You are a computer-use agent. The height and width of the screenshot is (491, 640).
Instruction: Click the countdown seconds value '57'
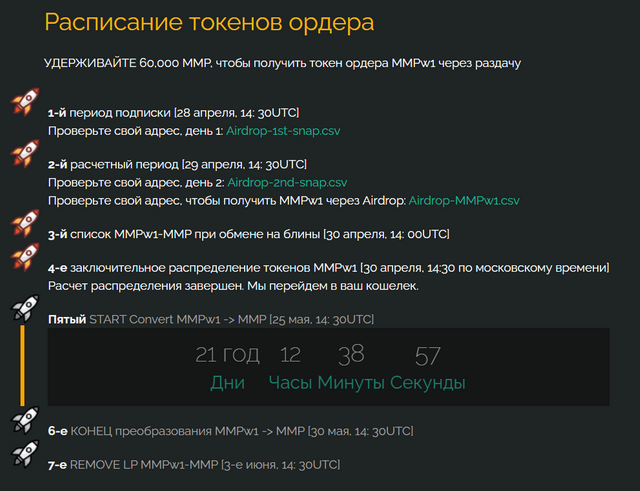point(427,356)
